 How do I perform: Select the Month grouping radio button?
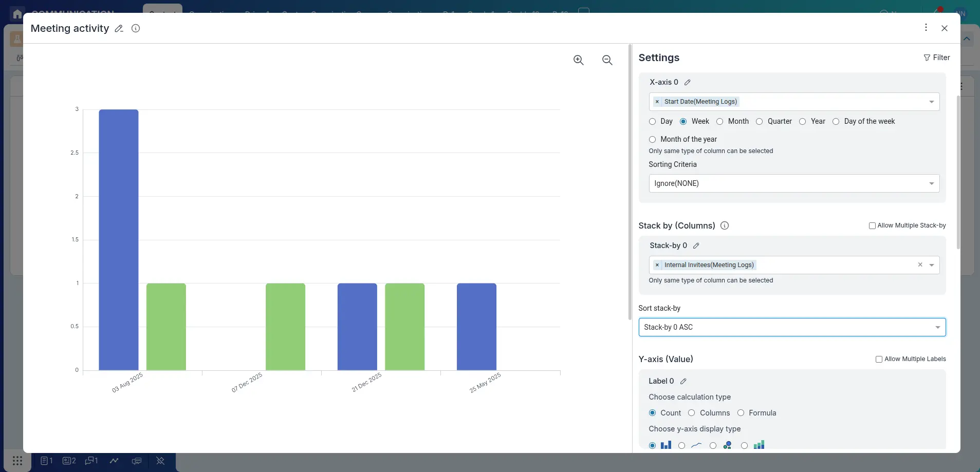(x=719, y=122)
